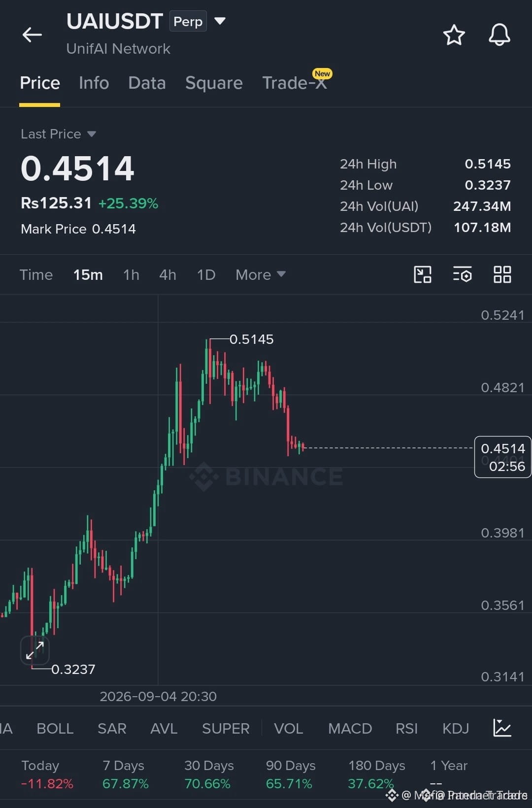Tap the 0.4514 current price marker
The image size is (532, 808).
click(x=502, y=457)
